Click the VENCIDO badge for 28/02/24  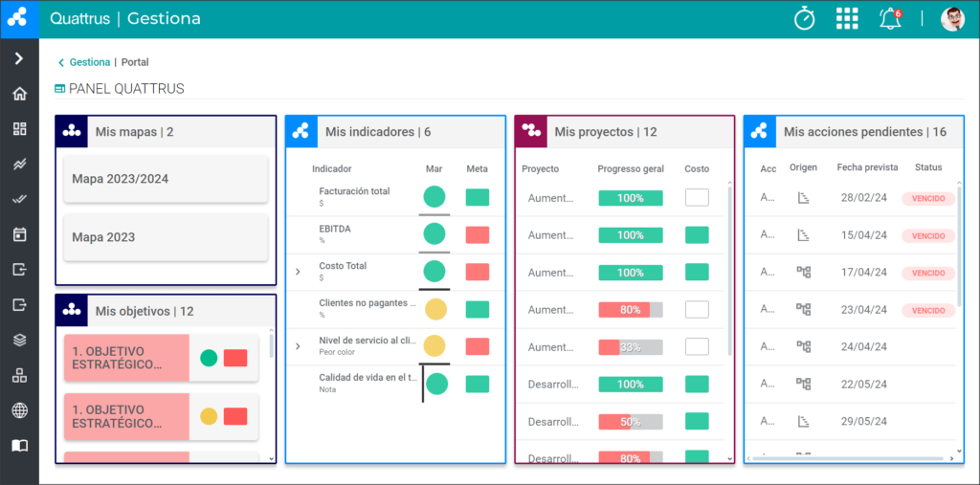[928, 199]
